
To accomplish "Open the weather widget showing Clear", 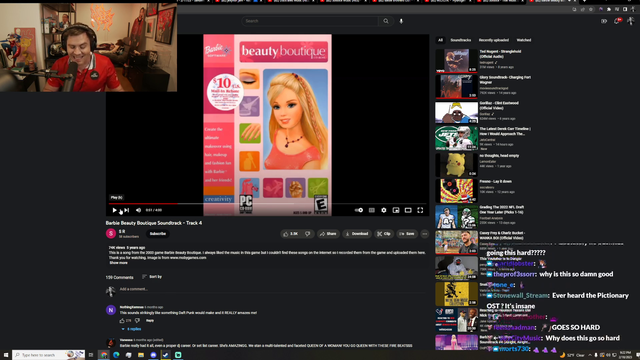I will click(x=573, y=355).
